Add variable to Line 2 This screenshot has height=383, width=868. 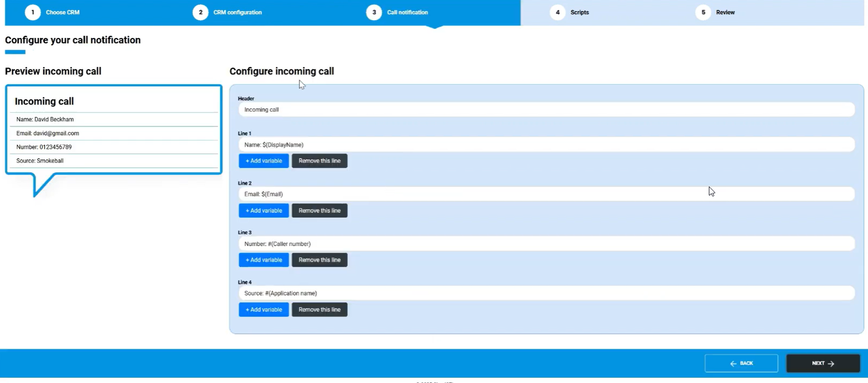click(x=264, y=211)
